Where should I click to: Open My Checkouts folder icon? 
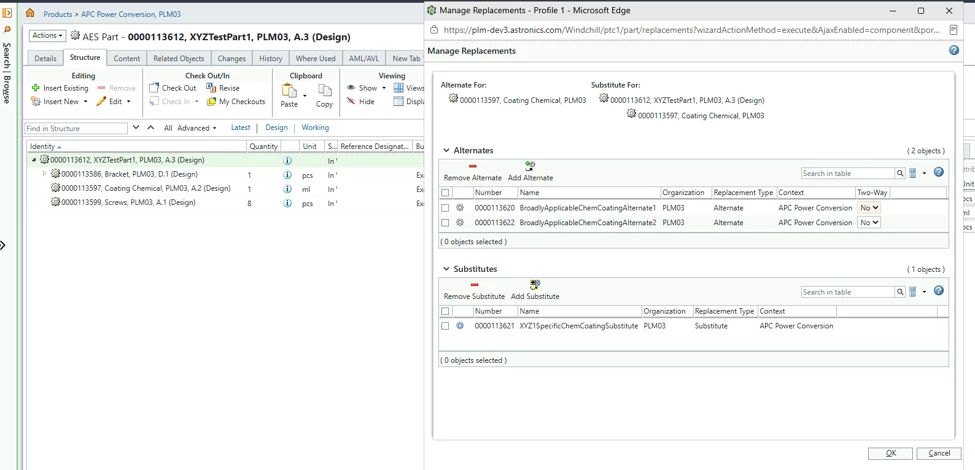pos(211,101)
